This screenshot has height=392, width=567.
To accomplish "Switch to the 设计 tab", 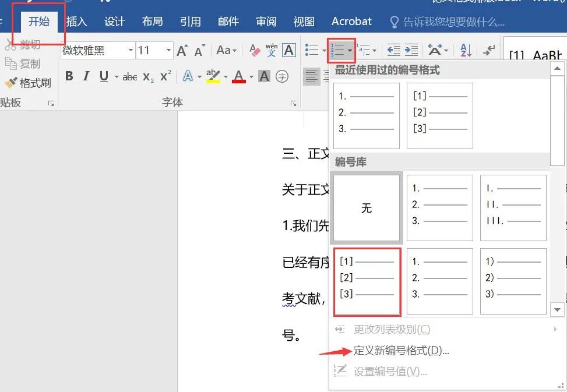I will [115, 22].
